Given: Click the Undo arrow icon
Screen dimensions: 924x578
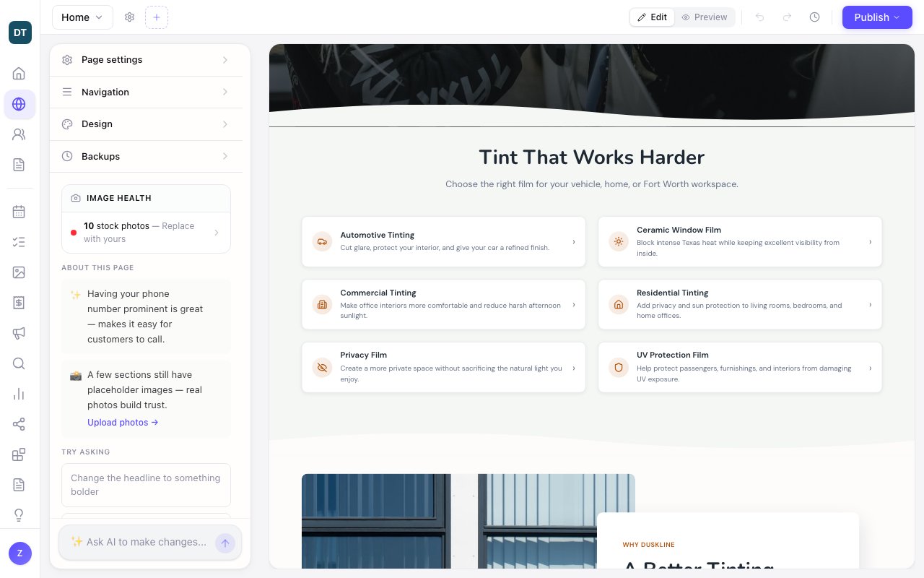Looking at the screenshot, I should point(760,17).
